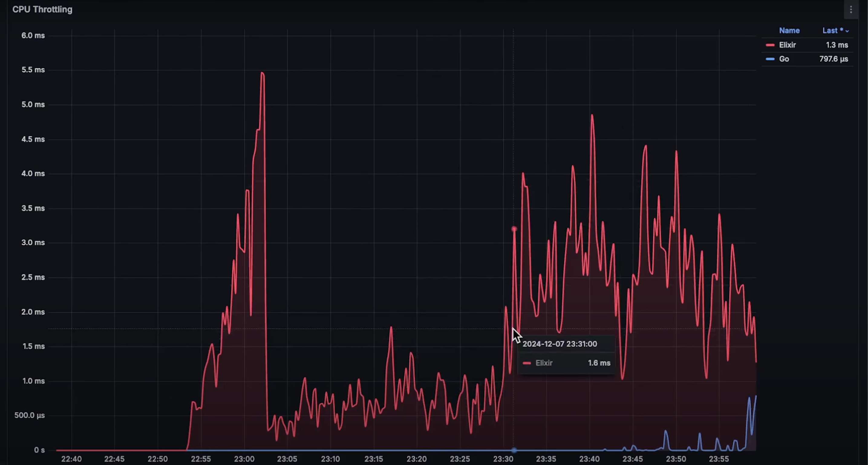Click the tallest Elixir peak near 23:02
The width and height of the screenshot is (868, 465).
pyautogui.click(x=263, y=73)
